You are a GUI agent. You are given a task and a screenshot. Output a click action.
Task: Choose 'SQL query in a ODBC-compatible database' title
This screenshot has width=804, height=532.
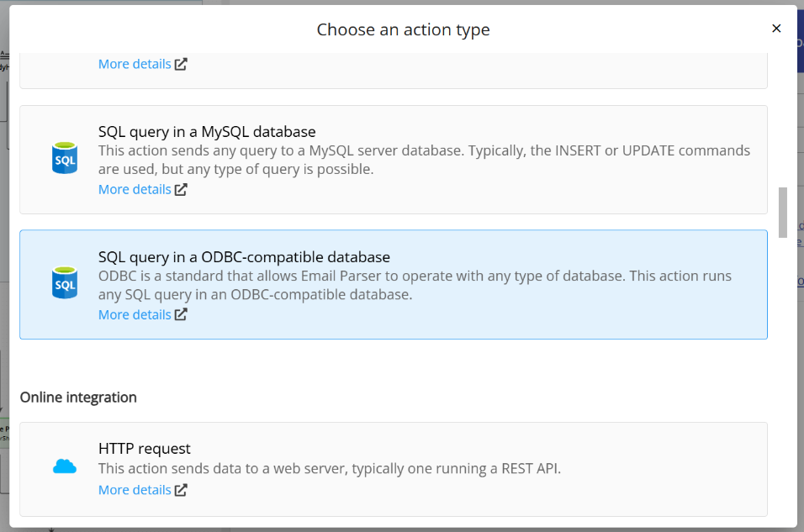click(x=244, y=257)
